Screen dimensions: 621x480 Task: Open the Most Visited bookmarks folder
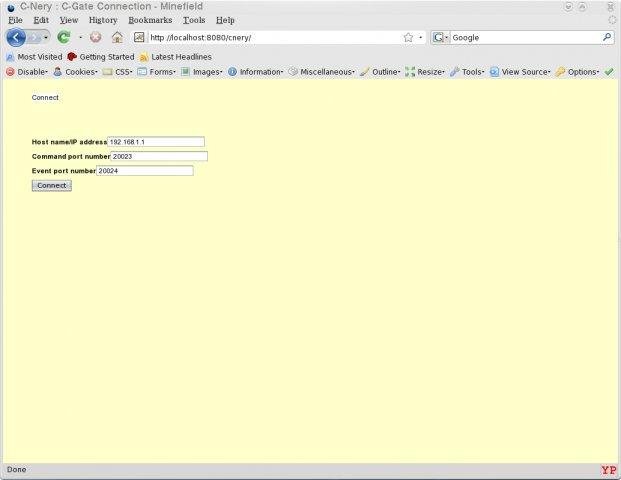[x=34, y=57]
